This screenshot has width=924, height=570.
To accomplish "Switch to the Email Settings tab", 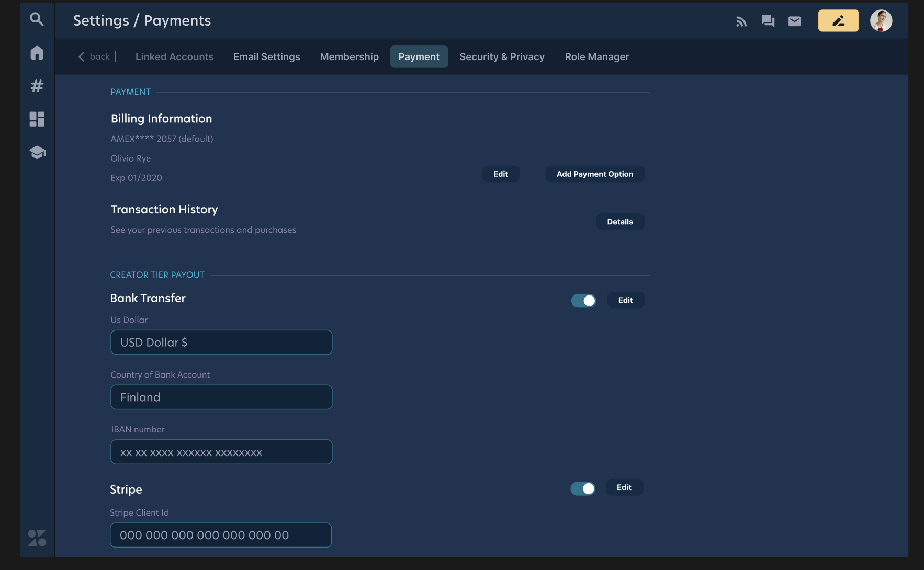I will [x=267, y=56].
